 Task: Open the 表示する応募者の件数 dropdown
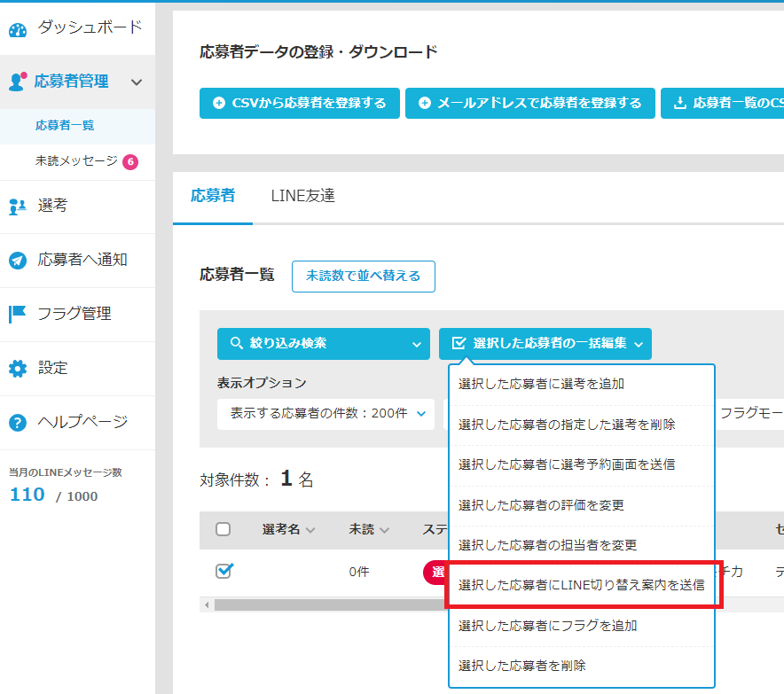click(x=325, y=413)
